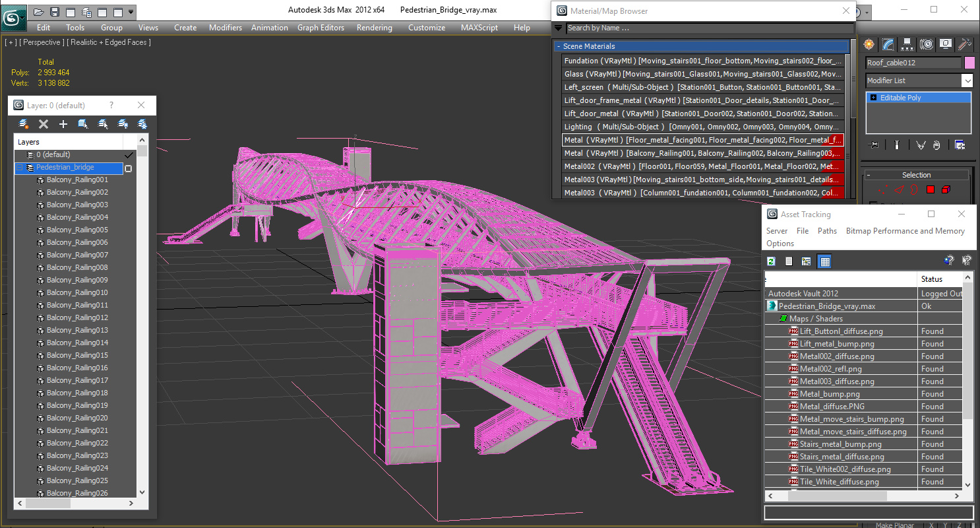The image size is (980, 528).
Task: Click the Save File icon in quick access toolbar
Action: click(55, 12)
